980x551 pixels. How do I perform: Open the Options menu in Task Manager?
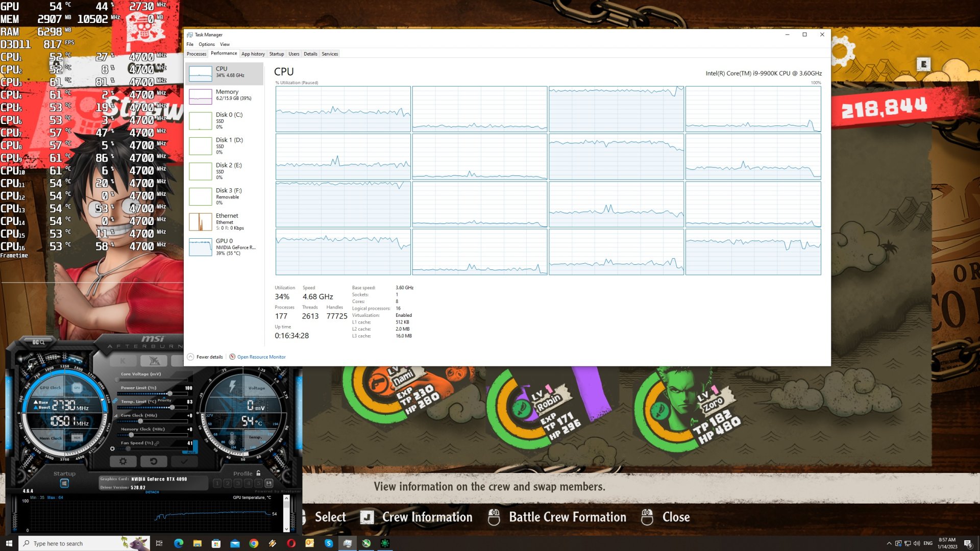pos(206,44)
